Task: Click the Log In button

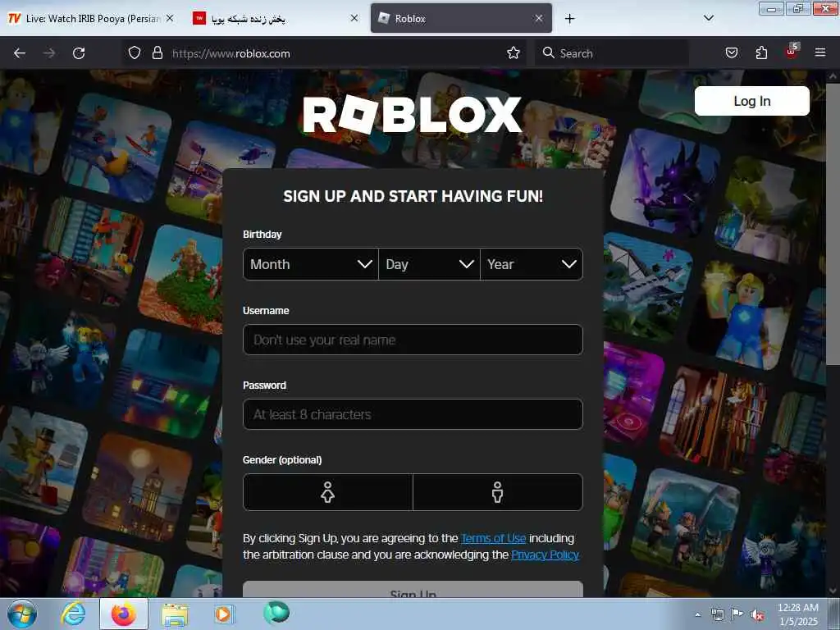Action: [x=751, y=101]
